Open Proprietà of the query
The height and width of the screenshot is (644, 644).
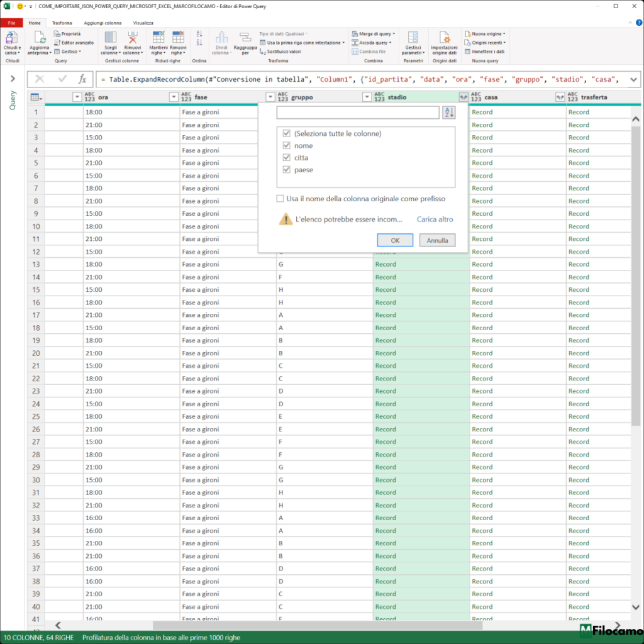click(x=67, y=34)
